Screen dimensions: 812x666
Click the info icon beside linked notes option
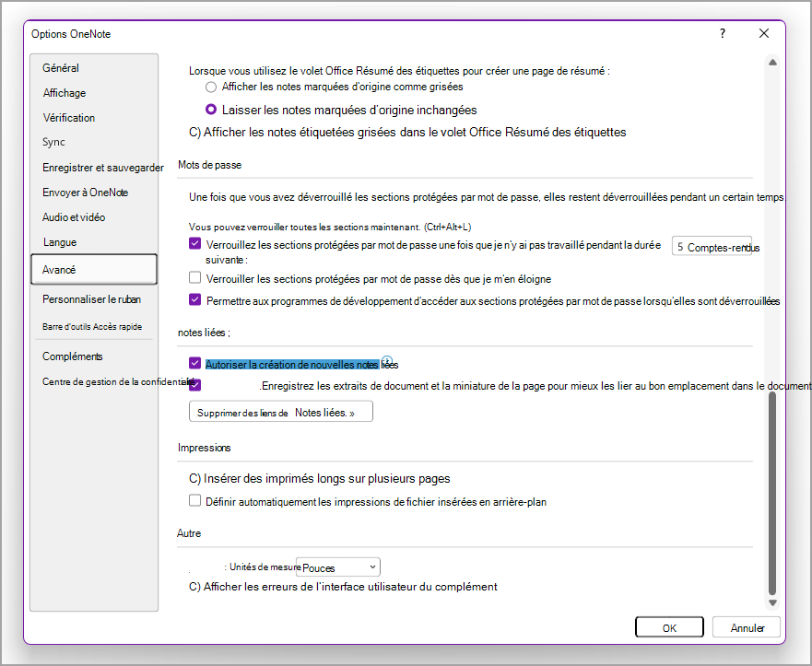387,361
